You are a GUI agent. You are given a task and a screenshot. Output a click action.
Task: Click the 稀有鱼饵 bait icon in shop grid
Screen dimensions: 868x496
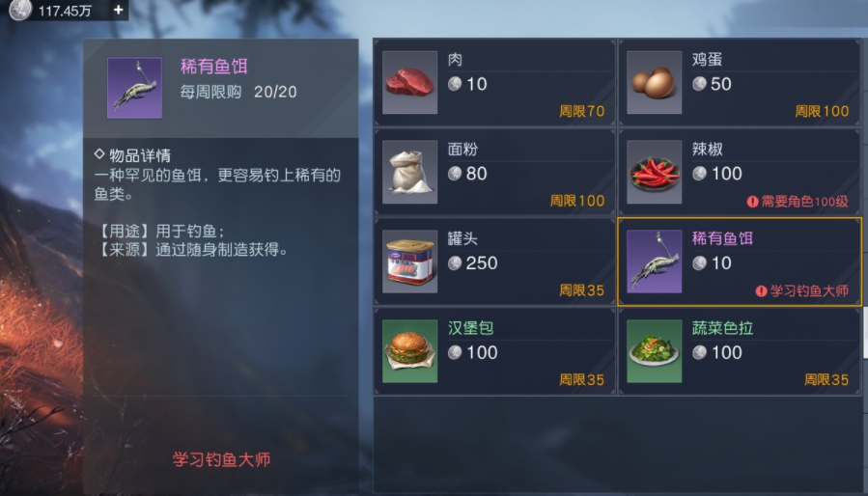tap(654, 262)
